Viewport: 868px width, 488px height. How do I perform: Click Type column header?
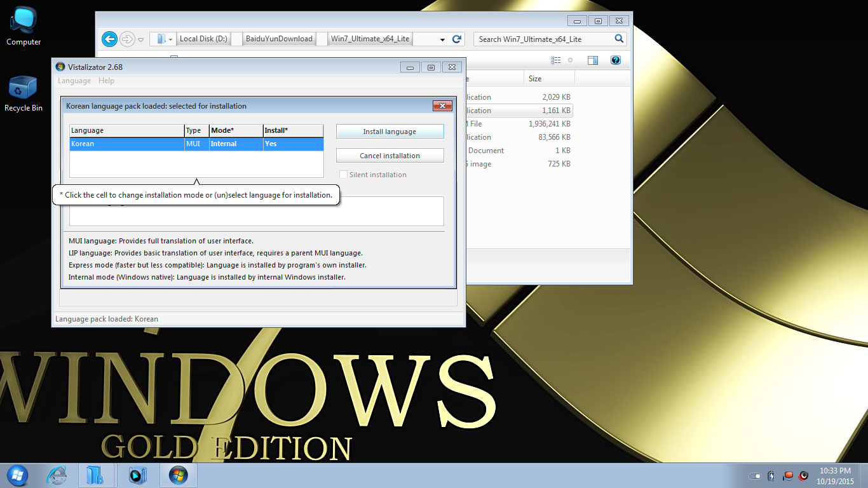tap(197, 130)
